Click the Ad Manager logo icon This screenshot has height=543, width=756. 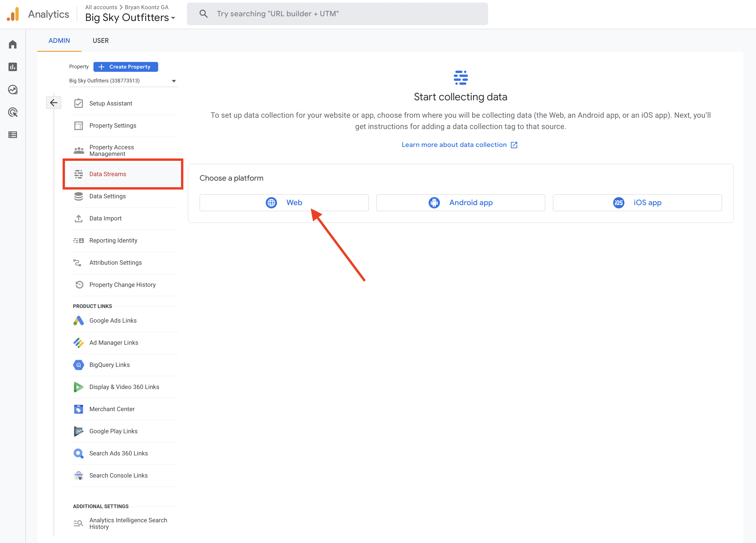pos(78,343)
